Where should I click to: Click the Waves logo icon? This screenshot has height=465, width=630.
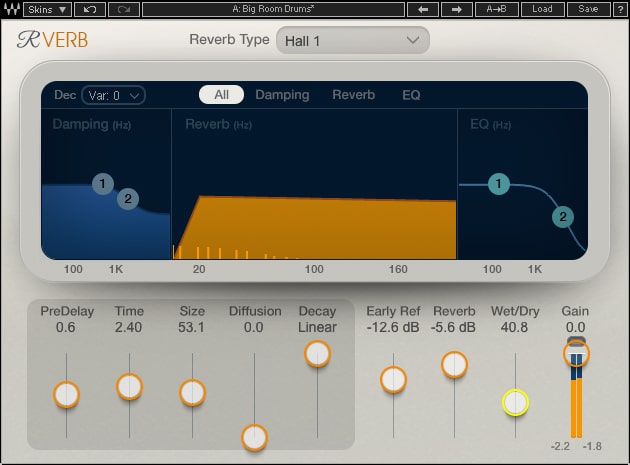11,9
